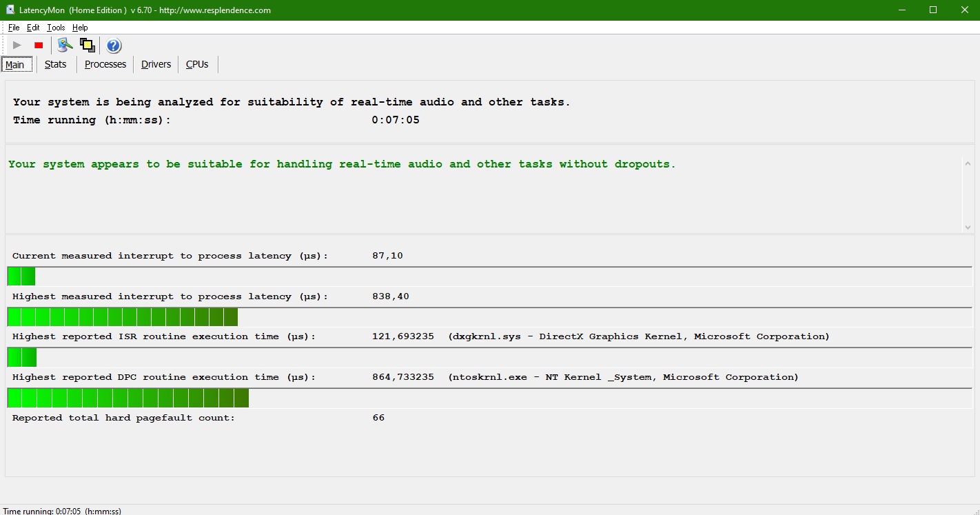Screen dimensions: 980x515
Task: Click the LatencyMon app icon in title bar
Action: (x=10, y=10)
